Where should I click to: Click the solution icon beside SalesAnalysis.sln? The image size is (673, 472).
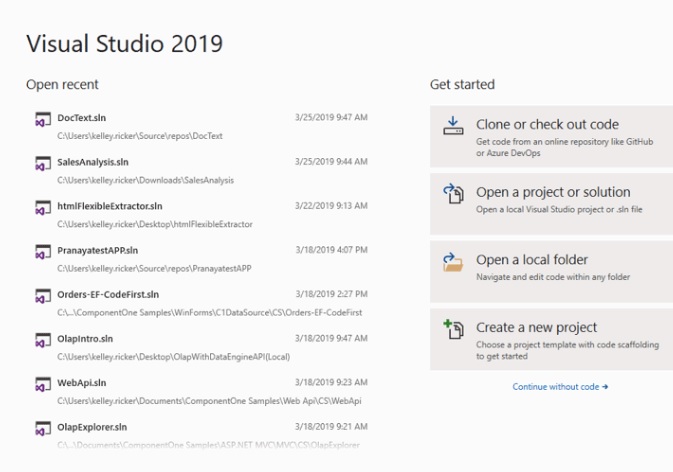click(43, 163)
